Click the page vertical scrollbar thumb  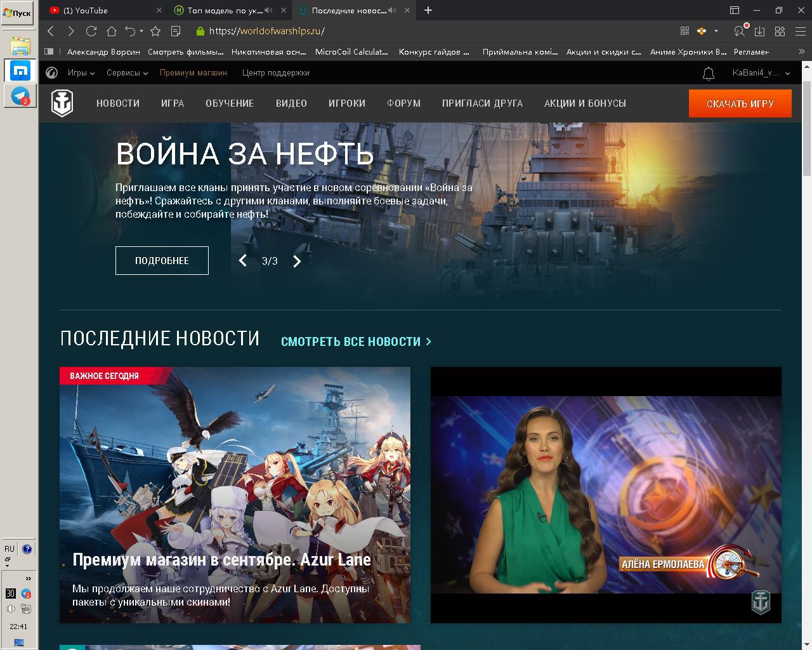807,129
